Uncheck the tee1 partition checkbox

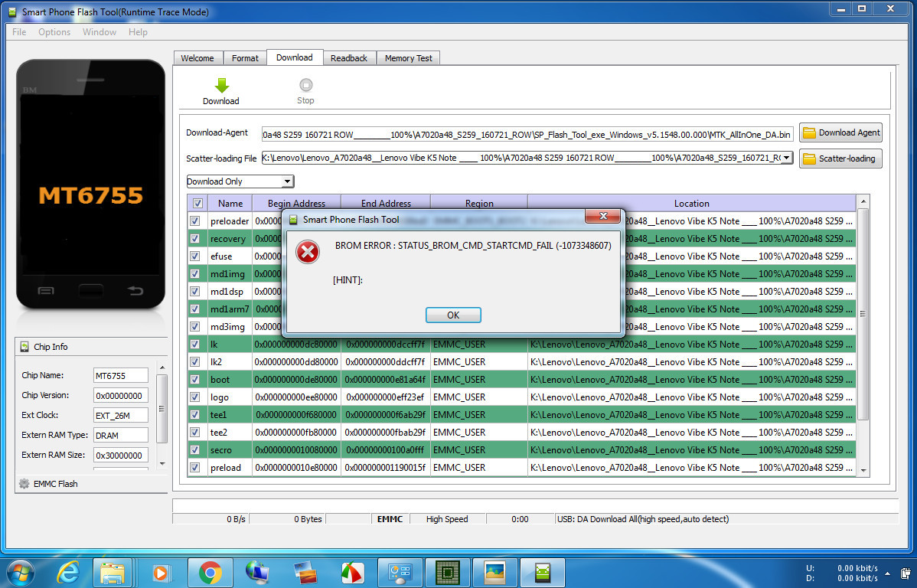pos(194,415)
